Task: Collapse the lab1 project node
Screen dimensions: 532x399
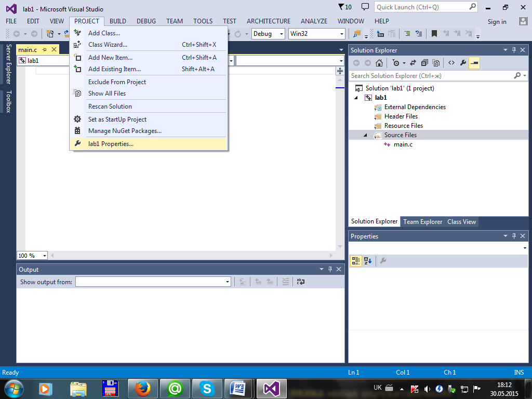Action: click(x=356, y=98)
